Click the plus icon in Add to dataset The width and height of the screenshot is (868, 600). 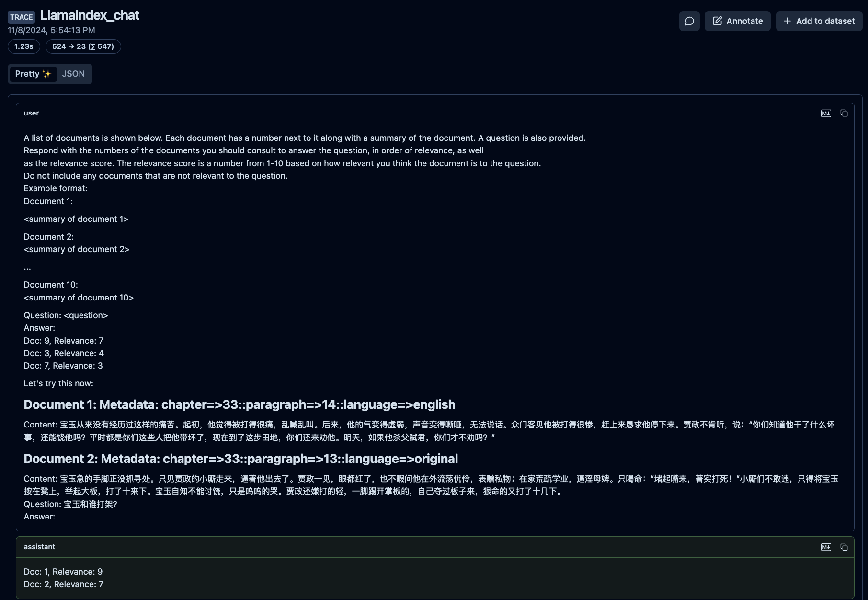click(787, 21)
